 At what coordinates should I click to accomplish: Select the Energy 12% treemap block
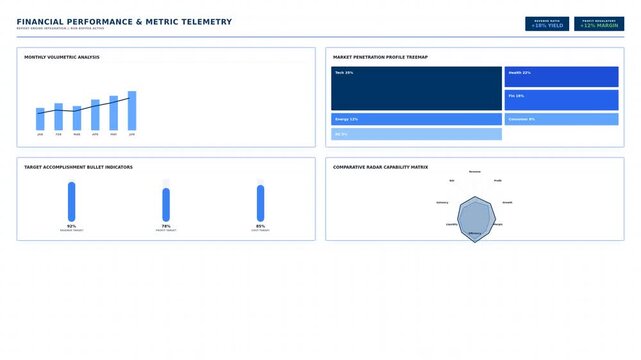[417, 119]
